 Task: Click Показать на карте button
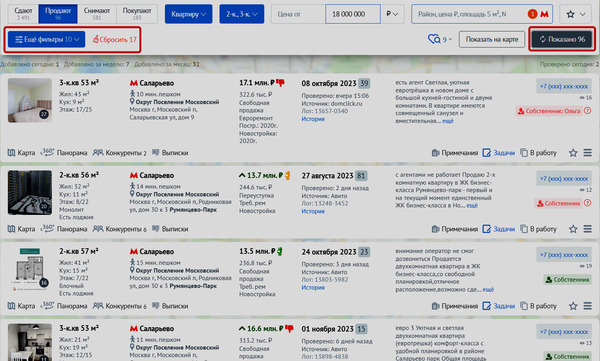click(492, 39)
